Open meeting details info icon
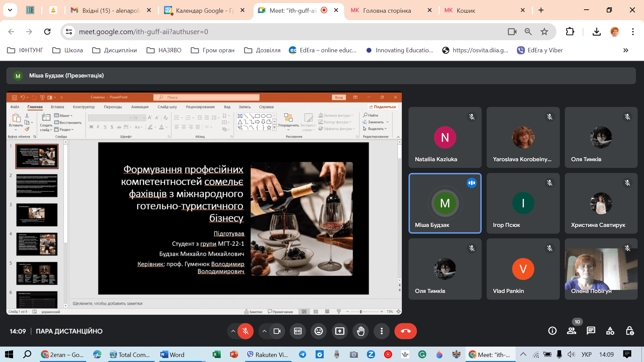 pos(552,331)
